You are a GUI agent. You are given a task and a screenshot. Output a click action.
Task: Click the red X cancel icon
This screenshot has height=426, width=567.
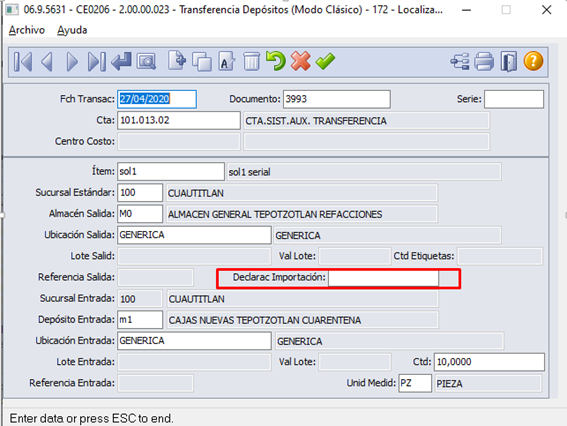pyautogui.click(x=300, y=61)
